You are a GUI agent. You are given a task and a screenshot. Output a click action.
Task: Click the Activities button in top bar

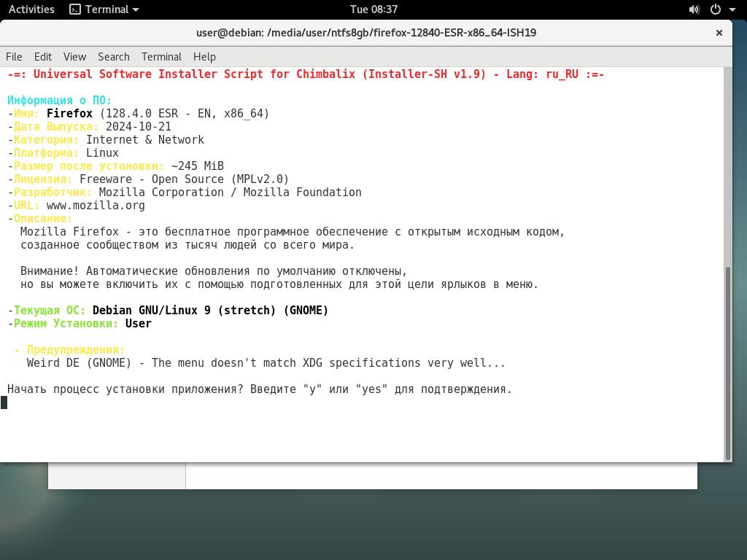(31, 9)
